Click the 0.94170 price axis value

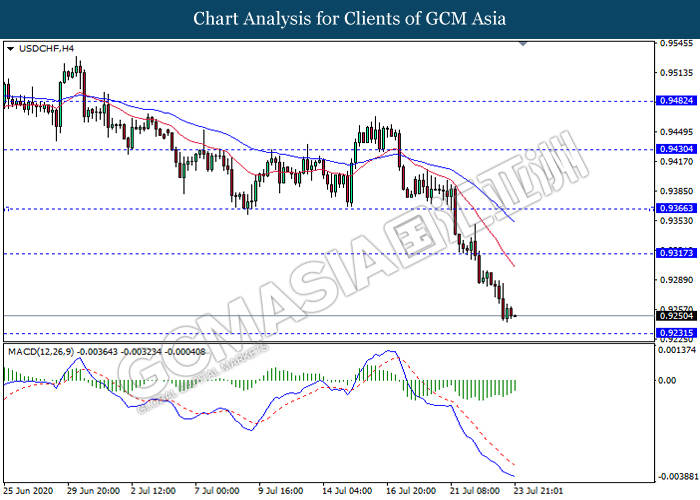pos(677,162)
